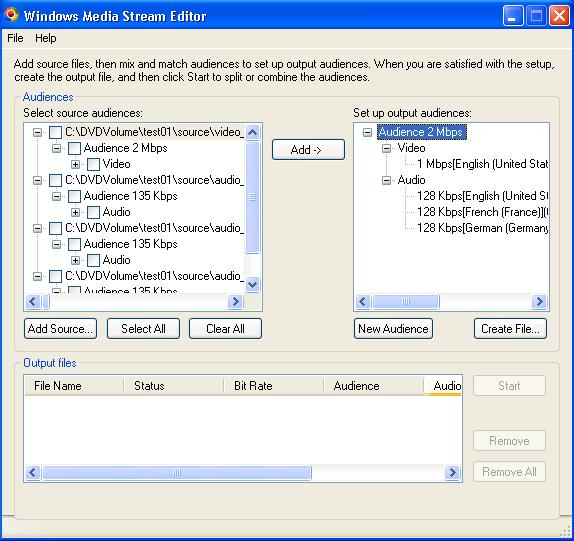This screenshot has height=541, width=574.
Task: Check the second Audio stream checkbox
Action: click(x=93, y=260)
